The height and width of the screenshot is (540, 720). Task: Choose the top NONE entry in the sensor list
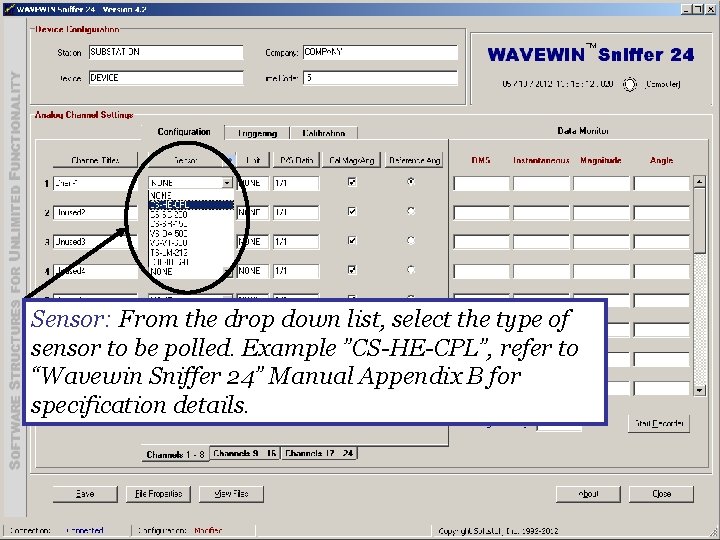(191, 195)
